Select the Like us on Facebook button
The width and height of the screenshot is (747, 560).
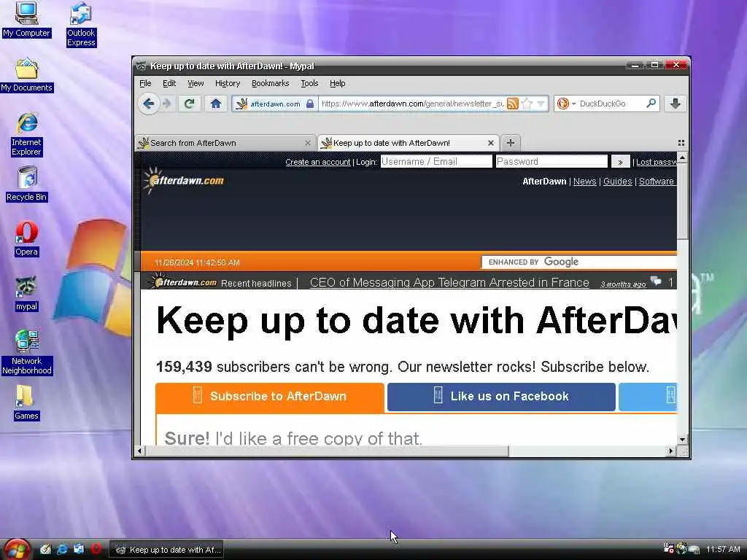tap(501, 397)
